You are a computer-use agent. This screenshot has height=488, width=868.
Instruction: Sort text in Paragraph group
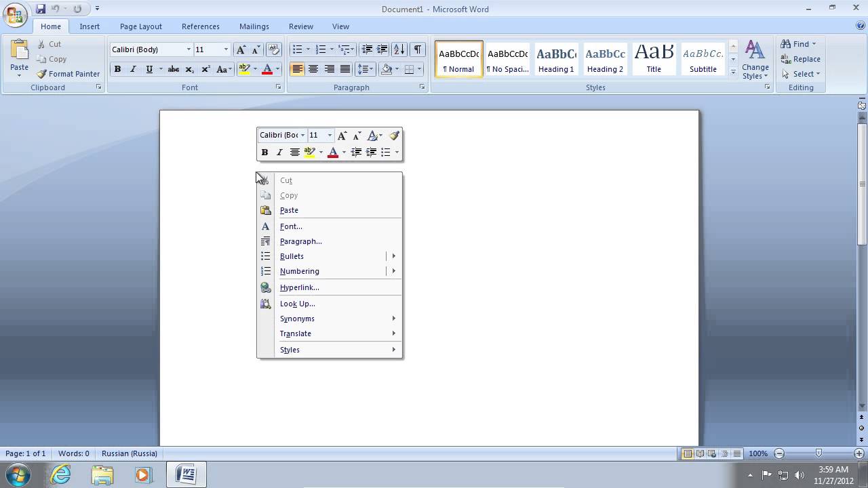click(399, 49)
